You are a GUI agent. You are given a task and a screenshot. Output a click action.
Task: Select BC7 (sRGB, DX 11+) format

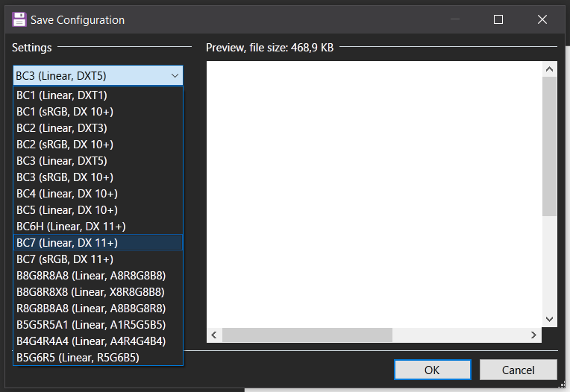coord(98,259)
